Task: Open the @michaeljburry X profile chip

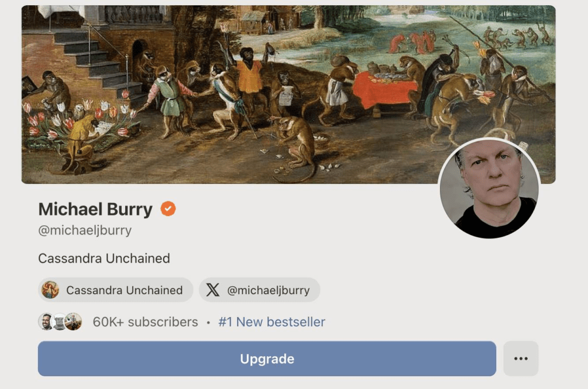Action: (x=260, y=290)
